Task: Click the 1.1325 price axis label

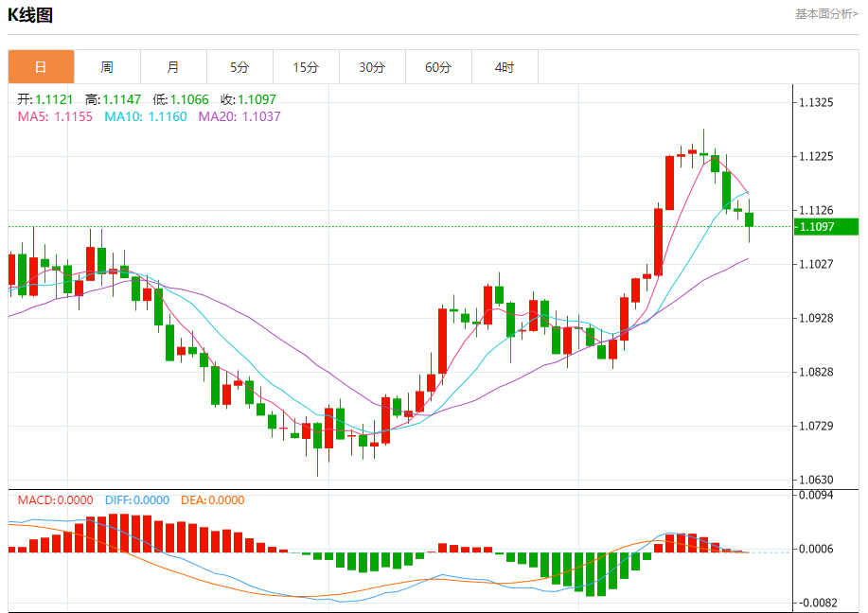Action: (x=816, y=102)
